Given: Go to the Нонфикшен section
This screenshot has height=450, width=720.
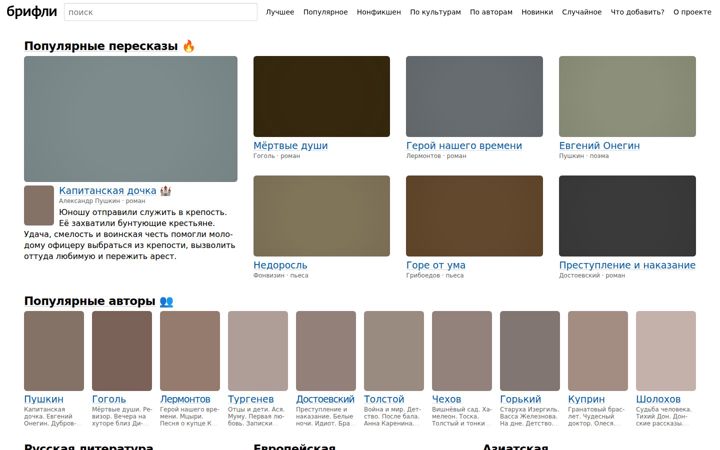Looking at the screenshot, I should [x=379, y=12].
